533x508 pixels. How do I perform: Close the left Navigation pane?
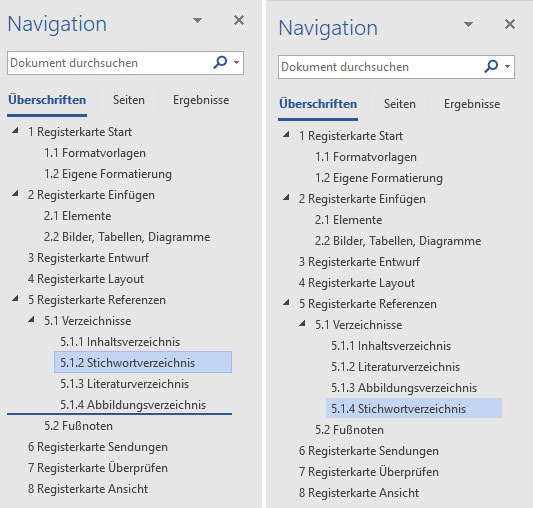pyautogui.click(x=239, y=20)
